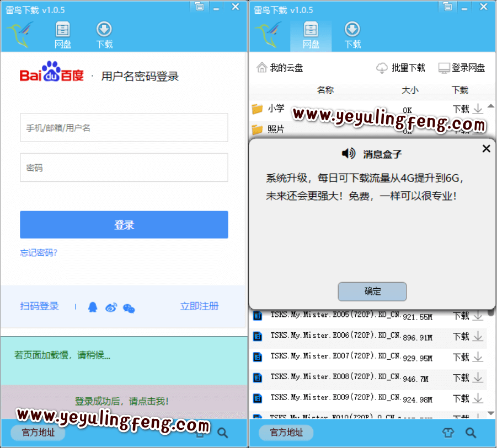Click 登录成功后，请点击我! banner

(124, 401)
